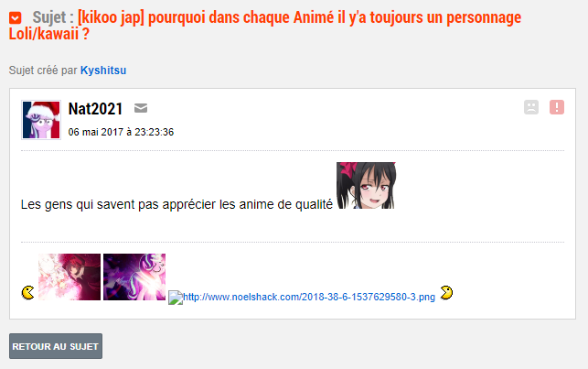The image size is (588, 369).
Task: Click Nat2021's pony avatar image
Action: pyautogui.click(x=41, y=120)
